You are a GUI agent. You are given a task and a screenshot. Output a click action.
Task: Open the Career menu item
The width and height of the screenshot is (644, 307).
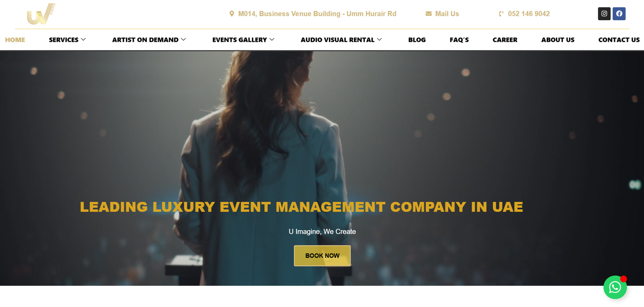click(505, 40)
